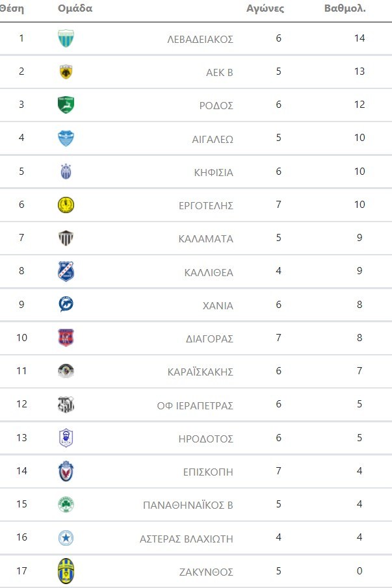Click the ΔΙΑΓΟΡΑΣ red-blue crest icon

coord(66,338)
